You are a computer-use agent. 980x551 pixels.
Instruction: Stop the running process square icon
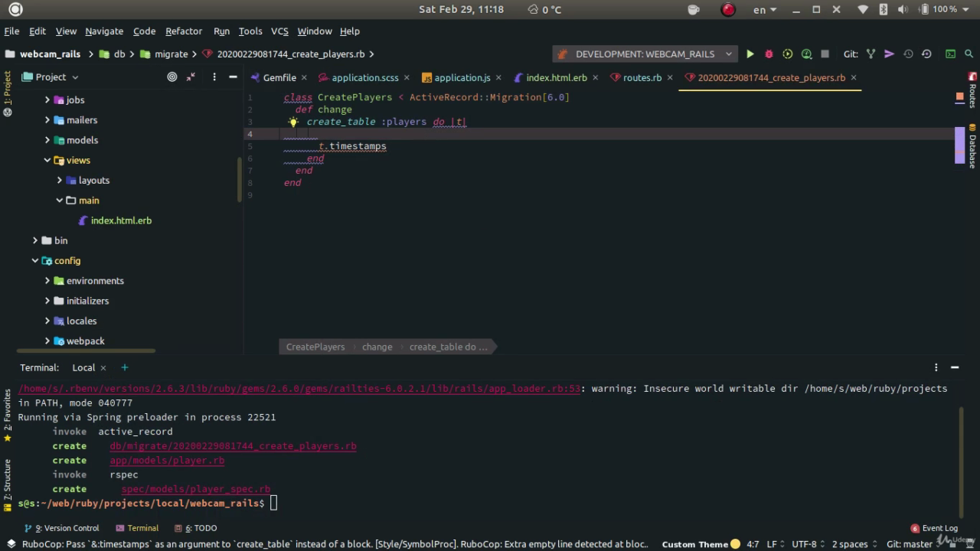pyautogui.click(x=825, y=54)
